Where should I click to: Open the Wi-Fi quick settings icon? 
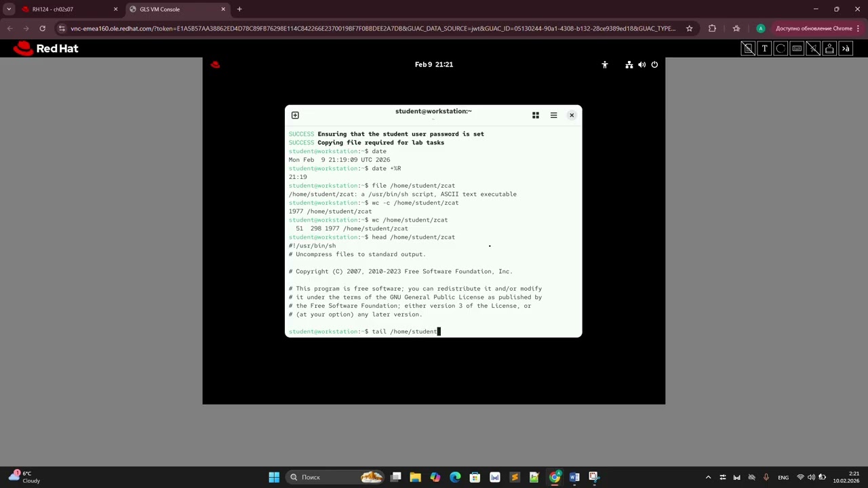click(x=800, y=477)
